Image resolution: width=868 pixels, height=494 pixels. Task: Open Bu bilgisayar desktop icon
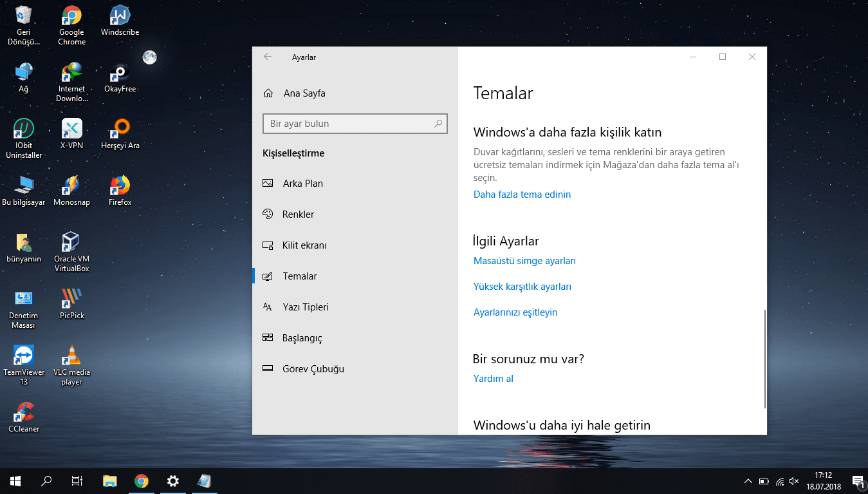click(x=24, y=191)
